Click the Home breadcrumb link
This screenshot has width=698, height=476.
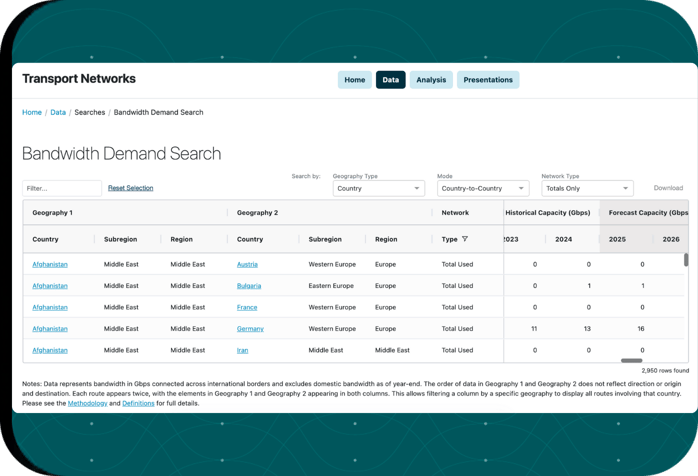click(x=32, y=112)
